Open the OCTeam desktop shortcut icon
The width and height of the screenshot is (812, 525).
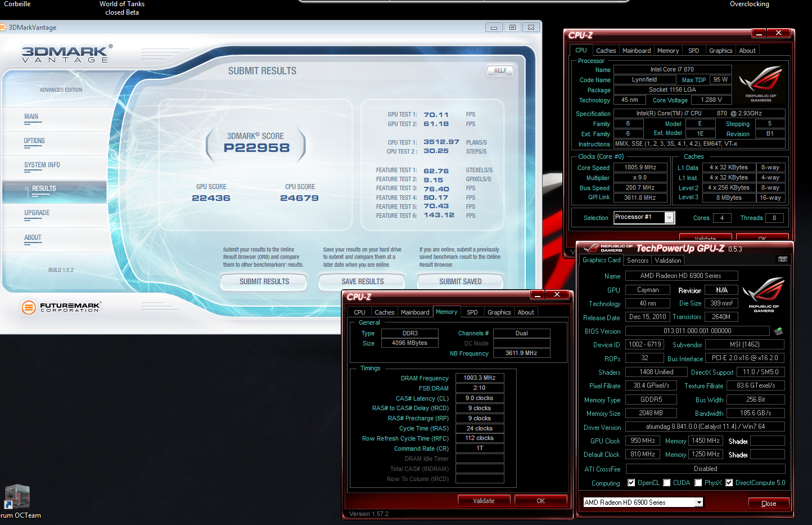(17, 497)
